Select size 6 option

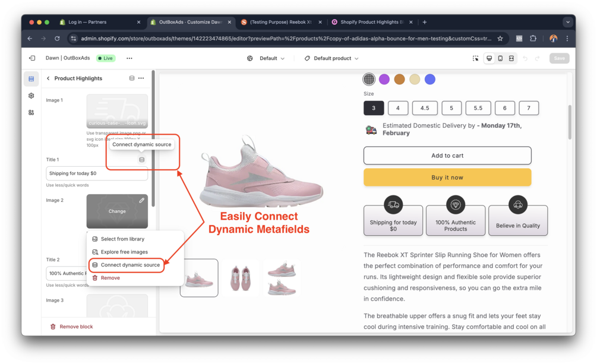tap(505, 108)
